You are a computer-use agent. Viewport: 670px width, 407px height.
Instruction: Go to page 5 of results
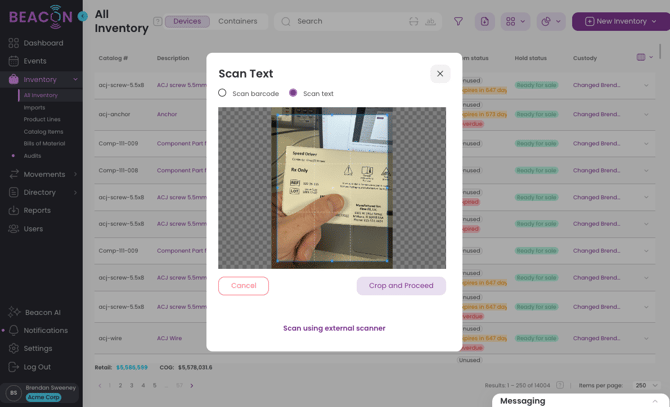155,385
